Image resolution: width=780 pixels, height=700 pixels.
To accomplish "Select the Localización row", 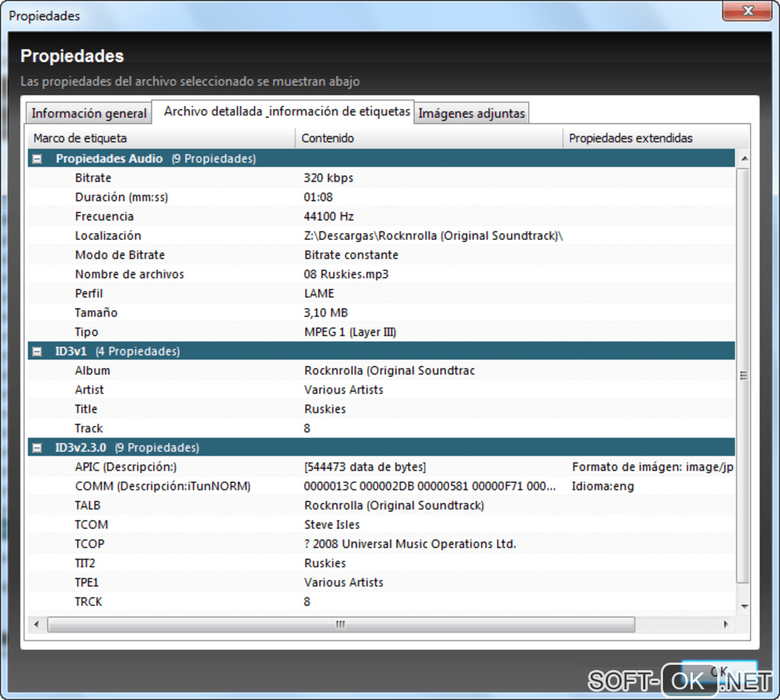I will click(x=381, y=235).
